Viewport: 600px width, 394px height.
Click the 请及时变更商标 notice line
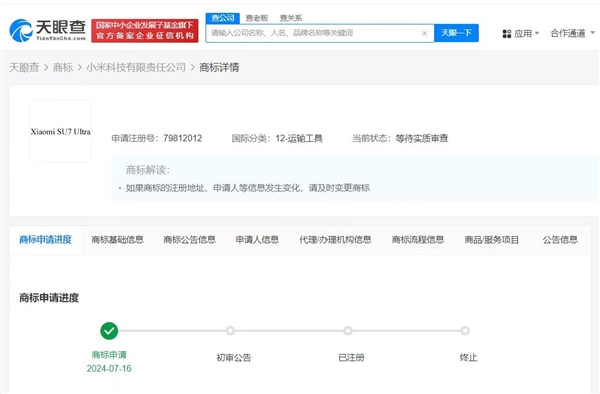pos(248,188)
